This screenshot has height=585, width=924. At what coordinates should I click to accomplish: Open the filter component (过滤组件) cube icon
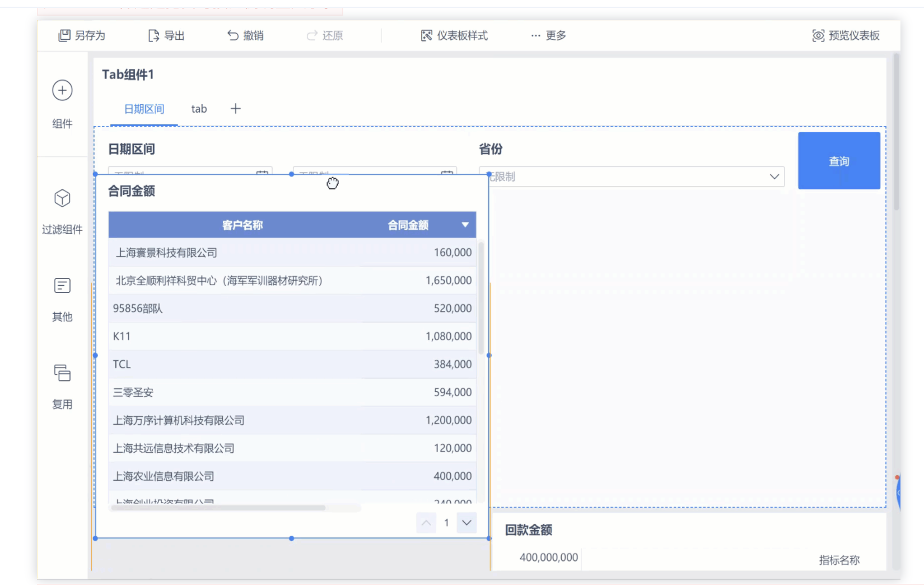click(x=62, y=198)
